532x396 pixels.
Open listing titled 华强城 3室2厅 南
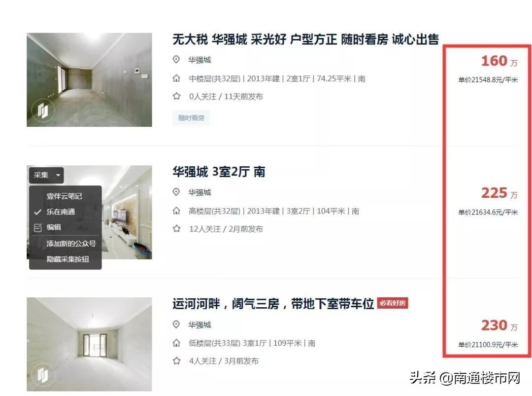(219, 172)
